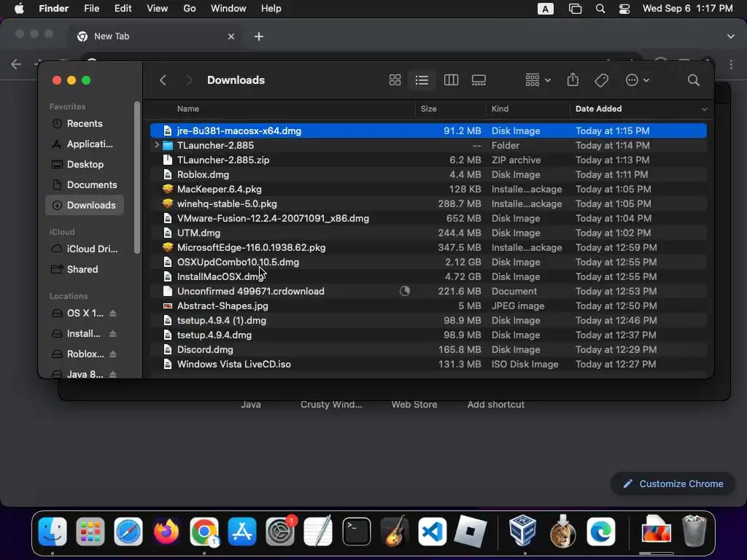This screenshot has height=560, width=747.
Task: Select Roblox.dmg in the file list
Action: tap(428, 175)
